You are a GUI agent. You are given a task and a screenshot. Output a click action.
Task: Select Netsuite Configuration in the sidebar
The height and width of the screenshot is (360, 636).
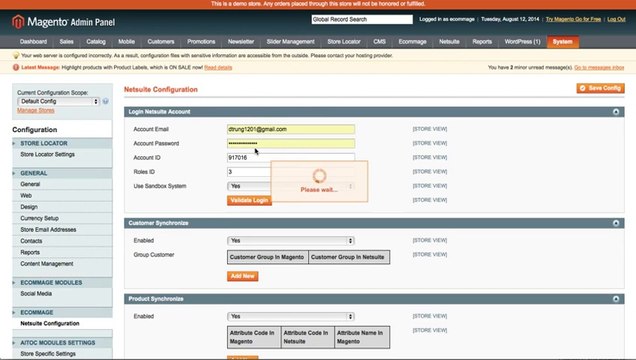(x=50, y=324)
